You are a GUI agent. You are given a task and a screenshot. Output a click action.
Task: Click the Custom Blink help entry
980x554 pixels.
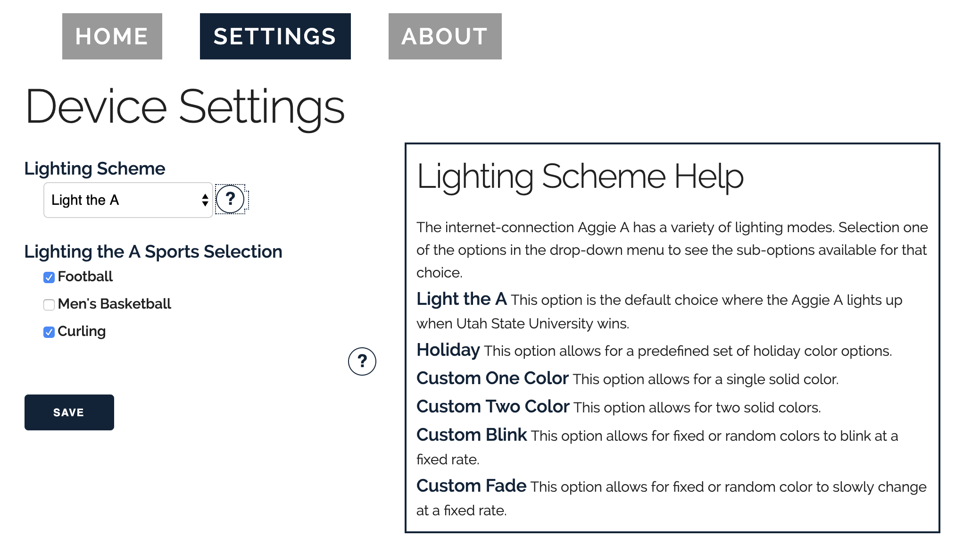click(x=472, y=435)
